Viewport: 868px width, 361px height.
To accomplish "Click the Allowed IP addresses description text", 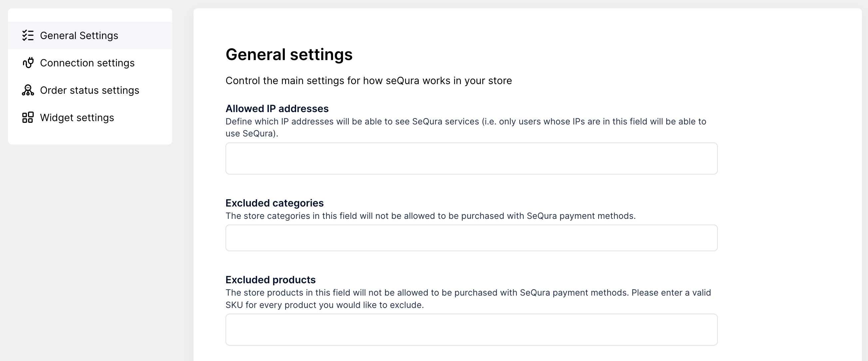I will (465, 121).
